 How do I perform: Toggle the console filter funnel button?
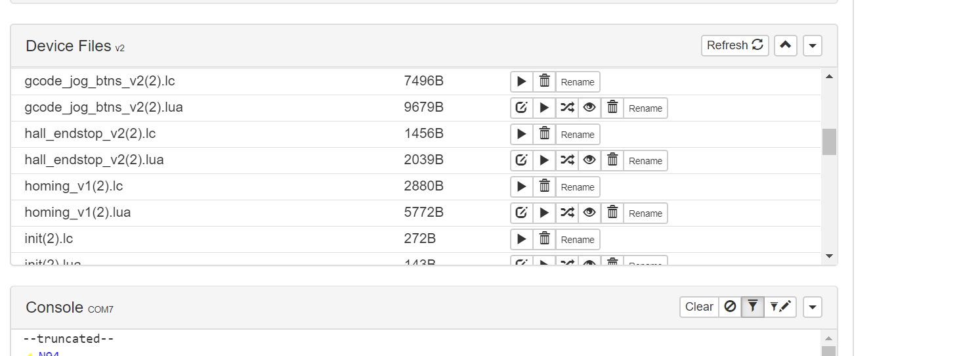coord(753,307)
